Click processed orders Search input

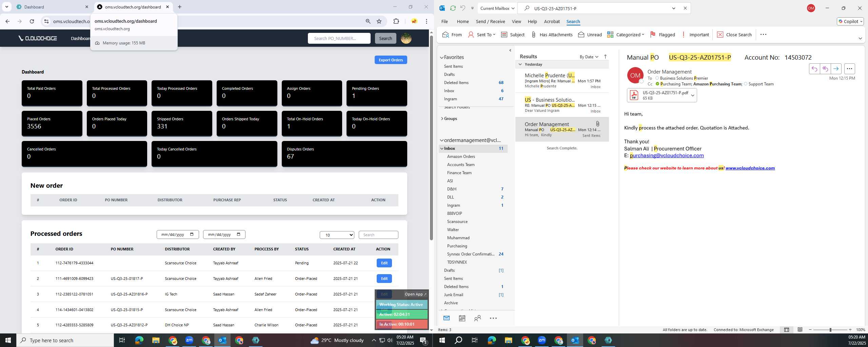378,235
